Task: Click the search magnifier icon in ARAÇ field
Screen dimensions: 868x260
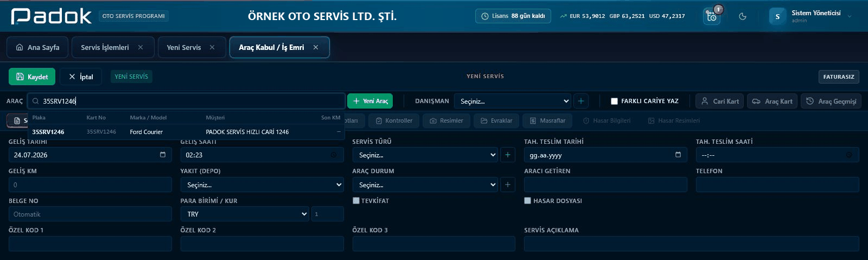Action: click(x=36, y=101)
